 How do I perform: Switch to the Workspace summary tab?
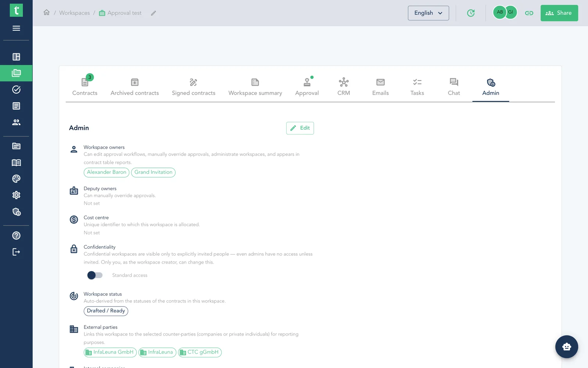pyautogui.click(x=255, y=87)
